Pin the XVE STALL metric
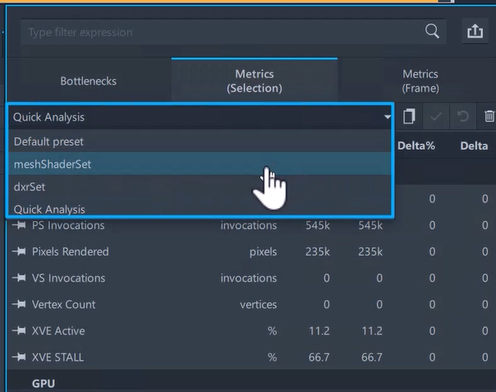 pos(19,357)
